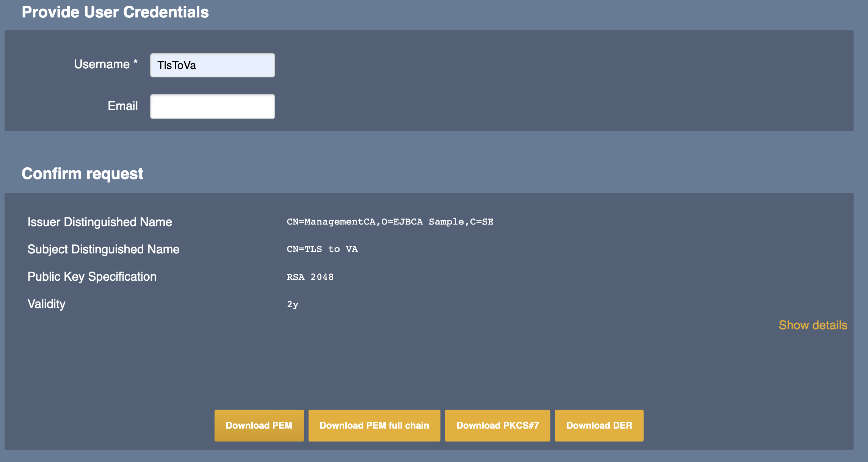
Task: Click the Provide User Credentials heading
Action: 115,12
